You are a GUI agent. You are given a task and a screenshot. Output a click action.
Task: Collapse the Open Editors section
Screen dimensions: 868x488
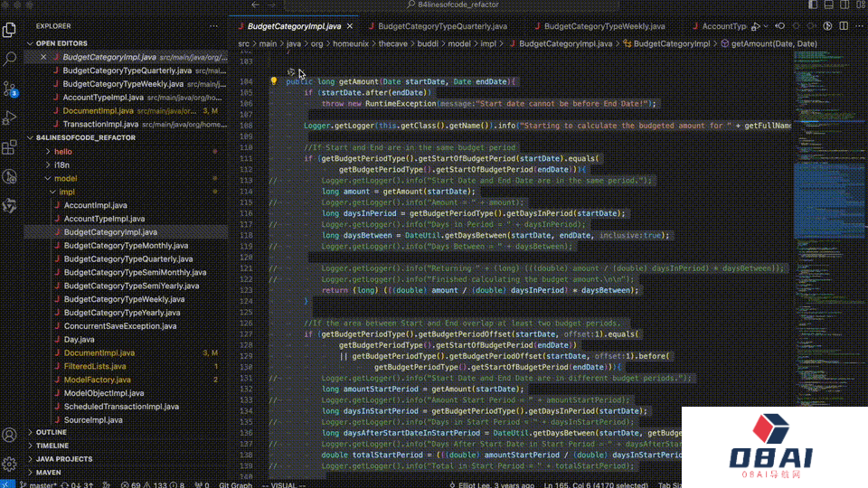[x=61, y=42]
